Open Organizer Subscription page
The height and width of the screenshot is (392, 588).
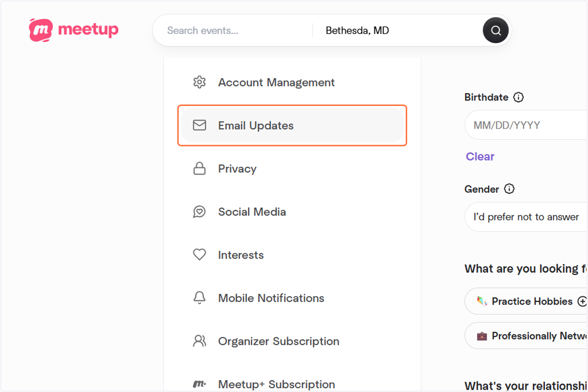click(x=292, y=341)
